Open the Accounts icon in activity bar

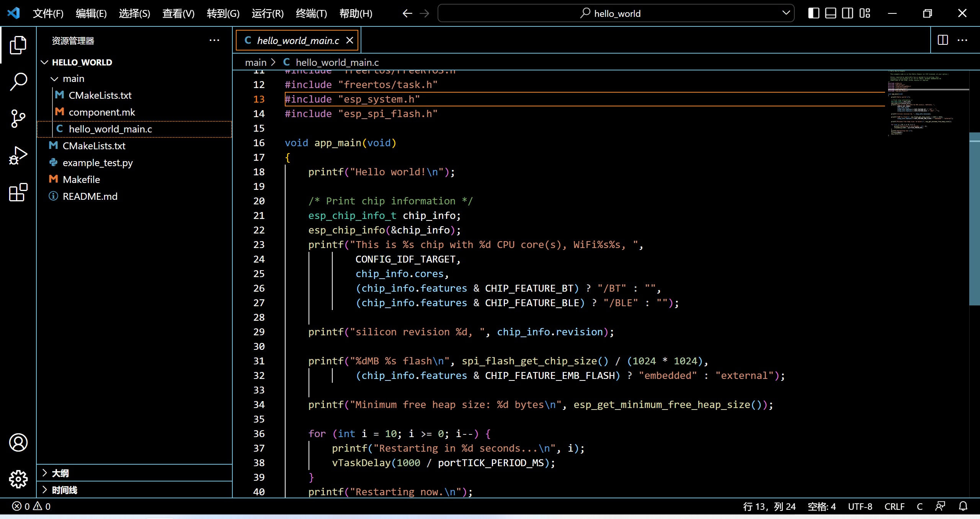pos(18,443)
